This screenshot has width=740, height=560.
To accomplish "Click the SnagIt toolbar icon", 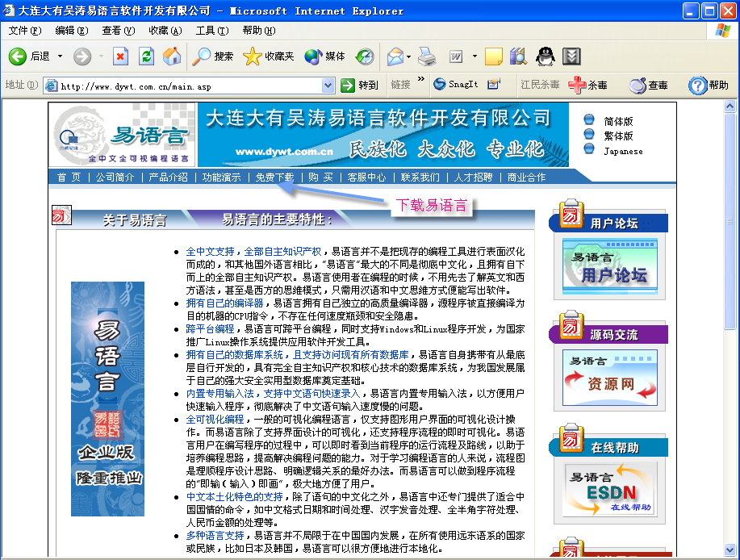I will (455, 85).
